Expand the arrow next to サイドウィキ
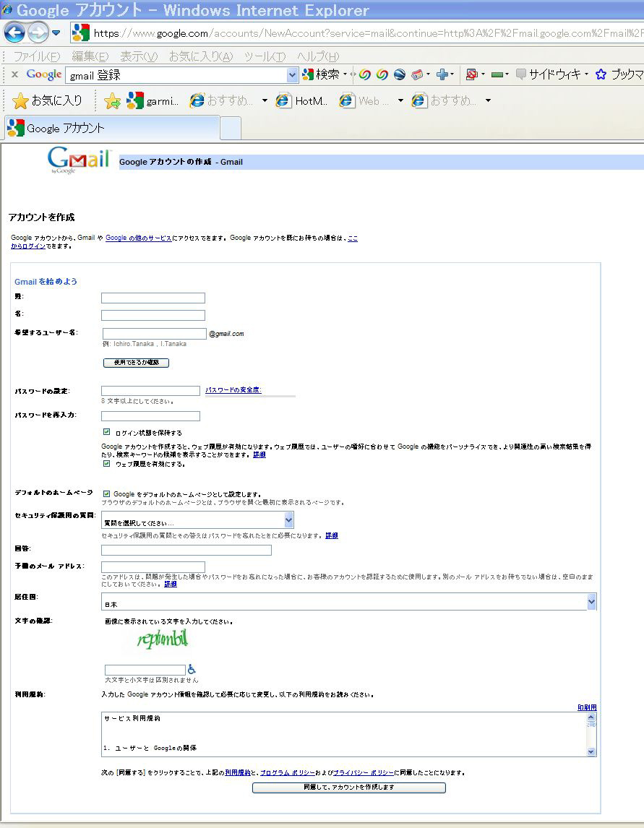Viewport: 644px width, 828px height. tap(586, 74)
